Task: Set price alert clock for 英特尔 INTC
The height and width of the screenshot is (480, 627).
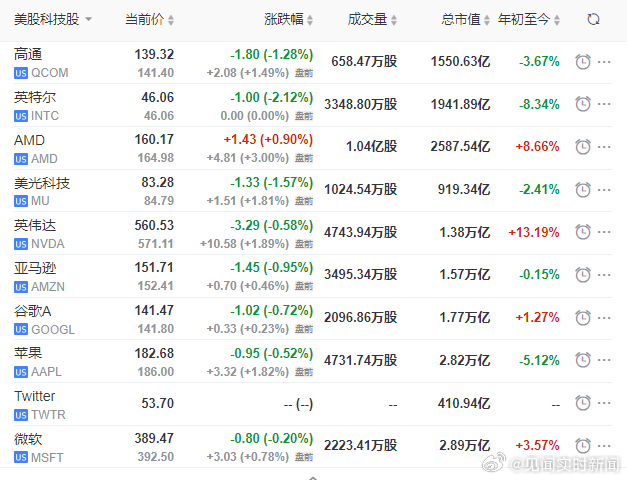Action: pyautogui.click(x=583, y=104)
